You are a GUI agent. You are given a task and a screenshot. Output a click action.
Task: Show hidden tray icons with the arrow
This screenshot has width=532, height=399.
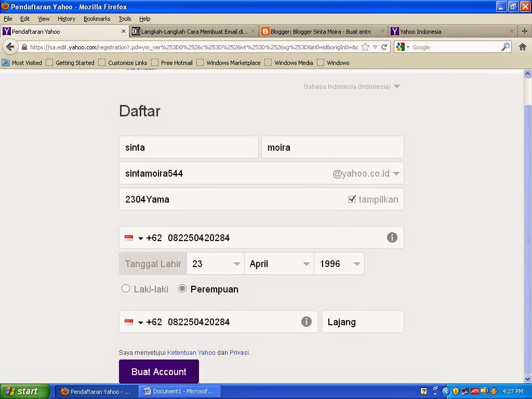(x=446, y=391)
